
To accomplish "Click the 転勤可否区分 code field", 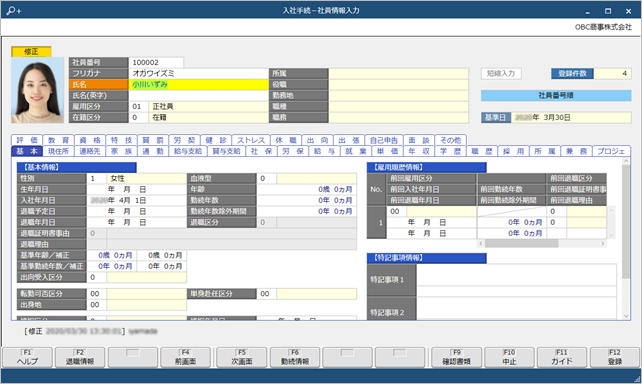I will (x=97, y=294).
